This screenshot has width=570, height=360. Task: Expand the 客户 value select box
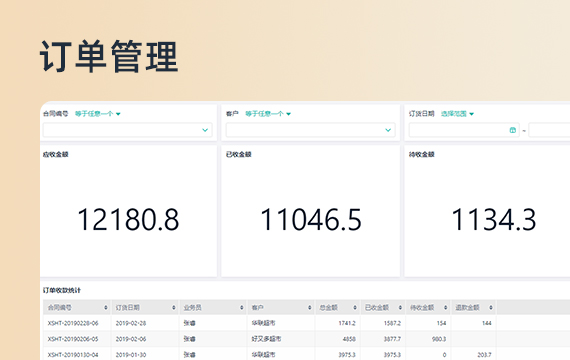[x=310, y=130]
